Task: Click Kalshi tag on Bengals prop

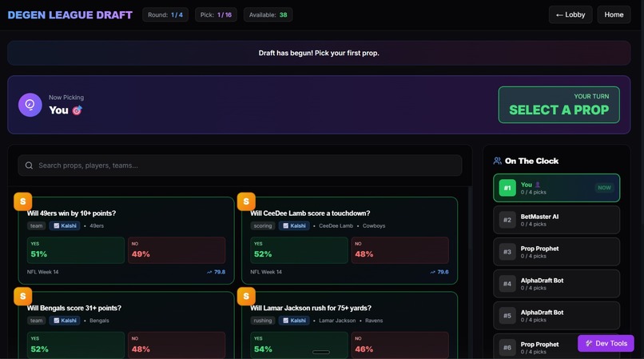Action: click(x=65, y=321)
